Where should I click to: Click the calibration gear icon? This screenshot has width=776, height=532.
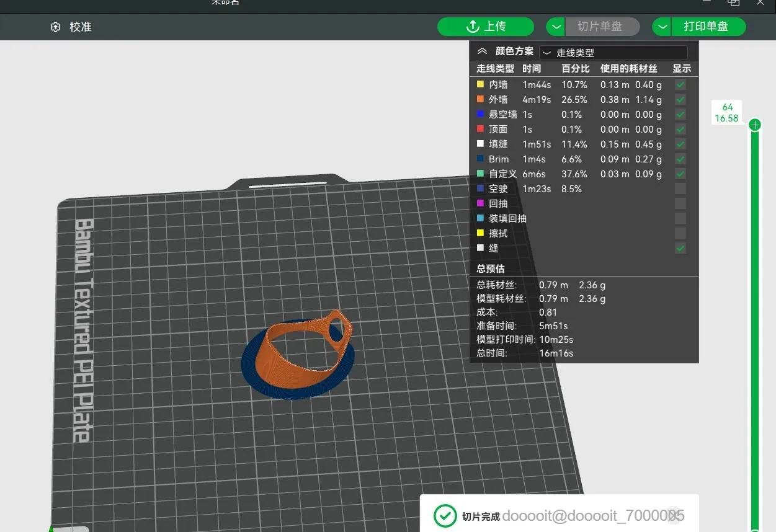pos(55,27)
